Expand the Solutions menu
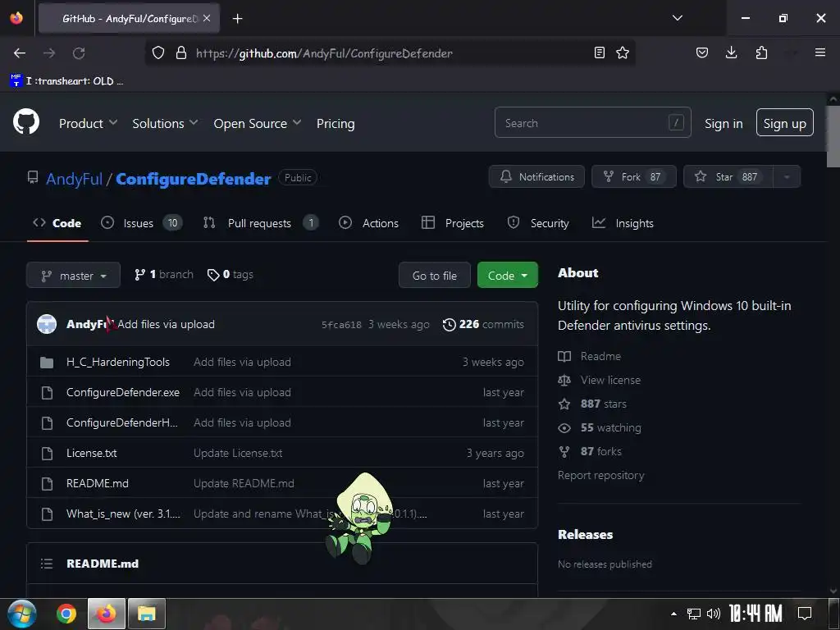The image size is (840, 630). pyautogui.click(x=165, y=123)
